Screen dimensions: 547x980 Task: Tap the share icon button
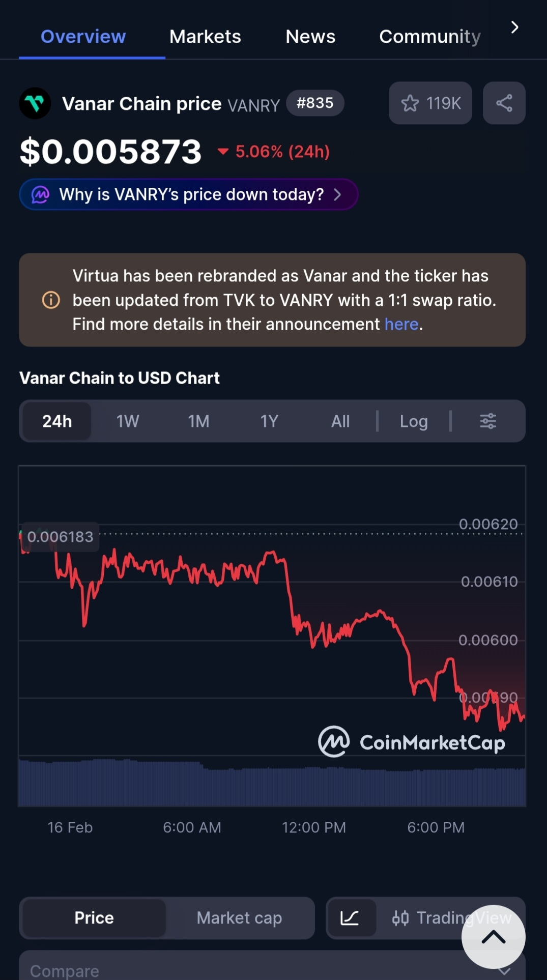(x=504, y=103)
